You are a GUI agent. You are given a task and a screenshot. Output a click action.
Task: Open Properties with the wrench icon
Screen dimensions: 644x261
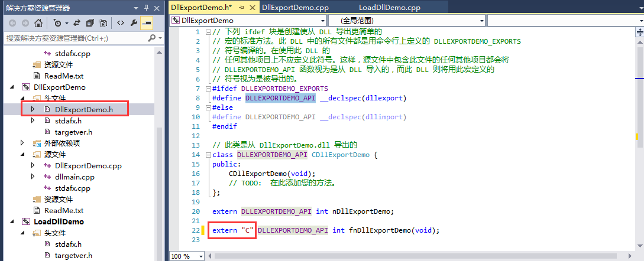tap(134, 23)
